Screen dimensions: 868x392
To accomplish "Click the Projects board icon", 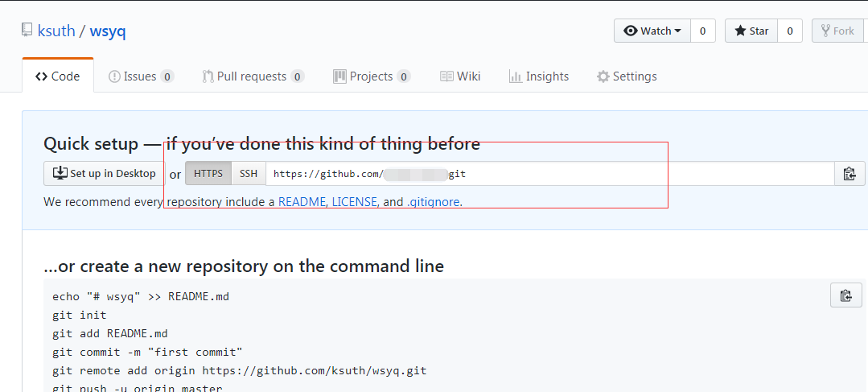I will [339, 76].
